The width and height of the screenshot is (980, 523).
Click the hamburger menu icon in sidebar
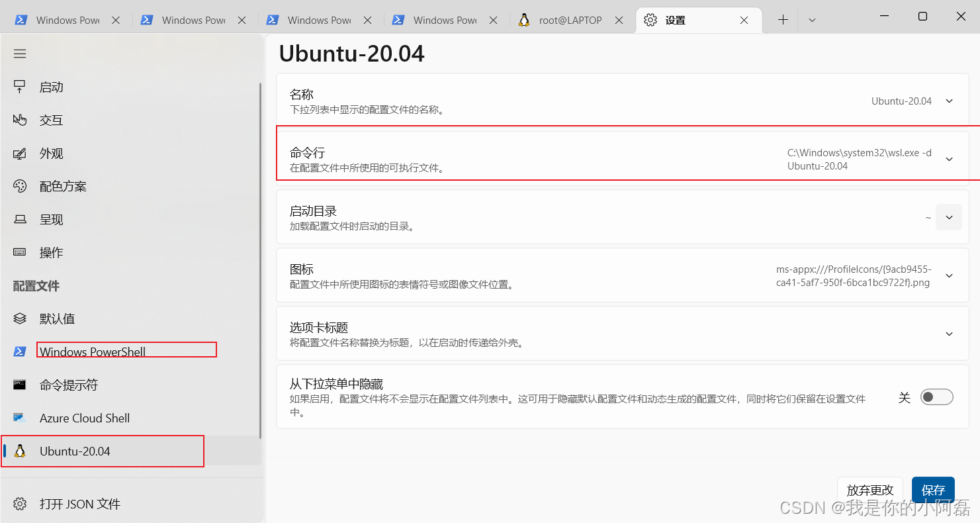point(20,54)
